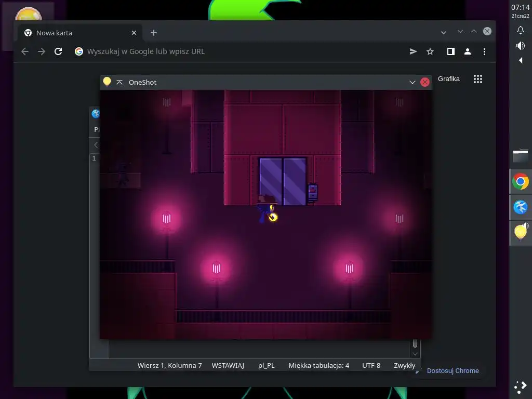Click the purple elevator door in OneShot
532x399 pixels.
tap(283, 181)
